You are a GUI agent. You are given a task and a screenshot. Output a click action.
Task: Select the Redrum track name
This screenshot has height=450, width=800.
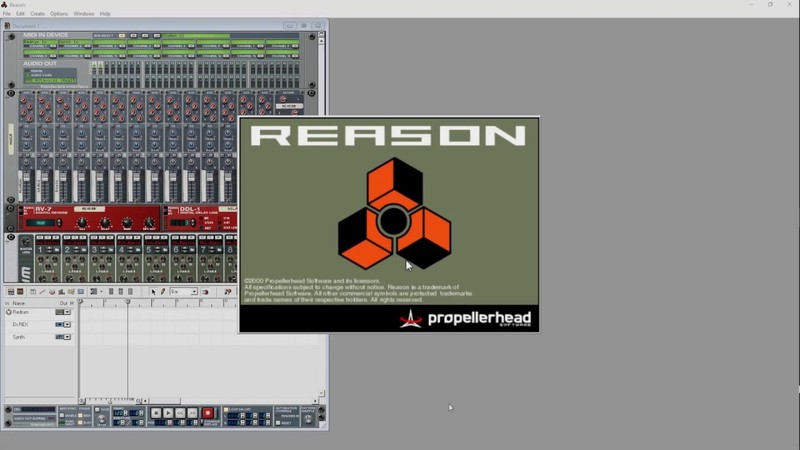tap(21, 312)
